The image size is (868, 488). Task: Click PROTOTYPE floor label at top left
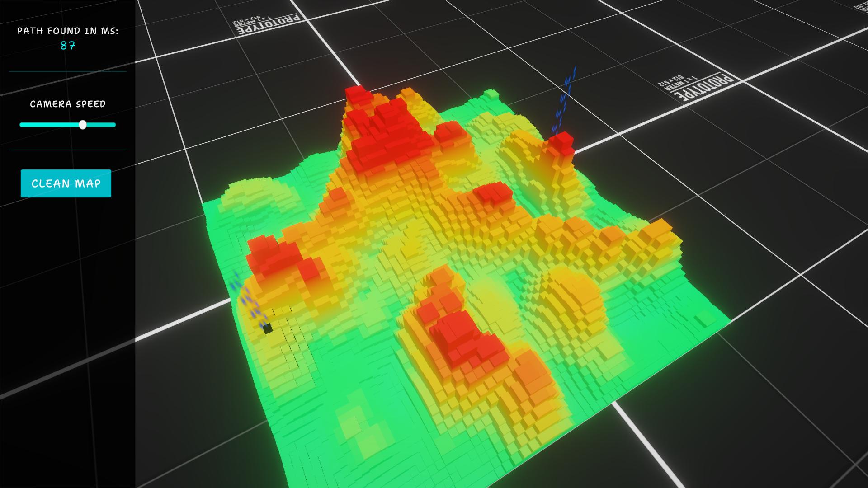pos(269,23)
